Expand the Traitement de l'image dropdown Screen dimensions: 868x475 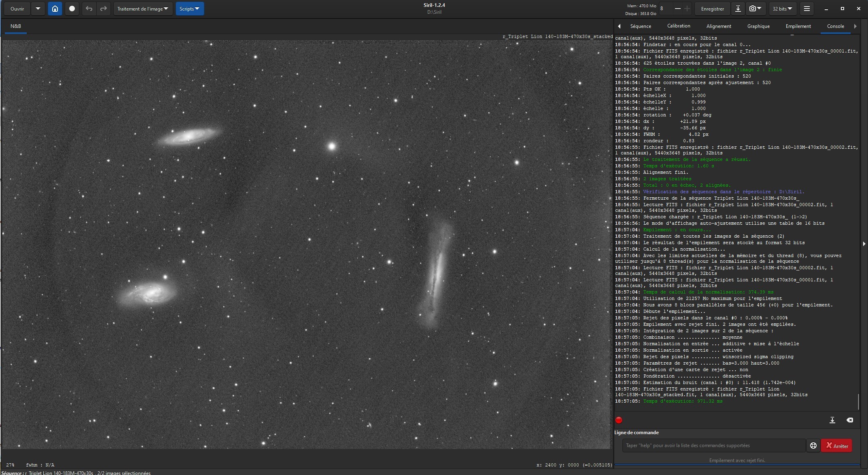pos(143,8)
